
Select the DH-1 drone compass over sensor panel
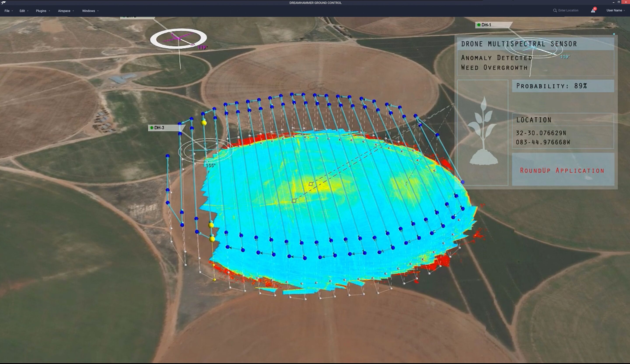point(533,48)
